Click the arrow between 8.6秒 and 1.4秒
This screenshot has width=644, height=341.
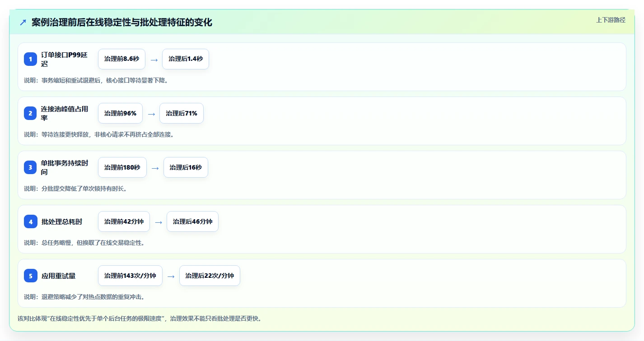(x=154, y=60)
